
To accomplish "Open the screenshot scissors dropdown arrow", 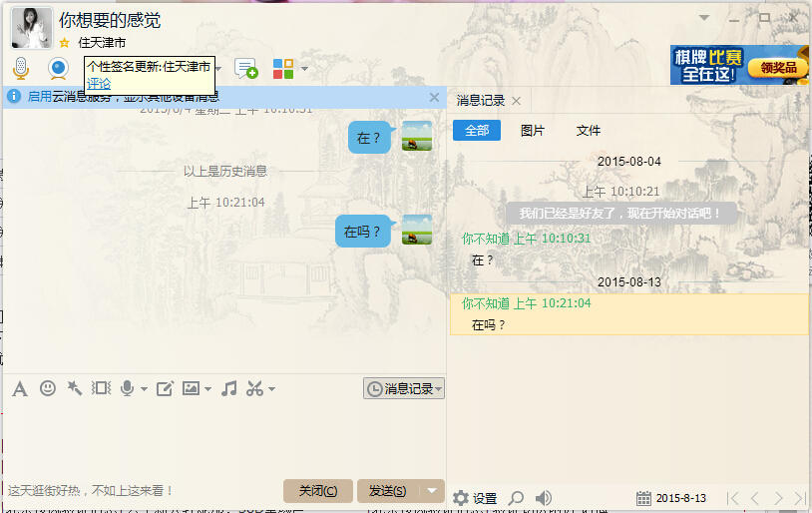I will coord(271,389).
